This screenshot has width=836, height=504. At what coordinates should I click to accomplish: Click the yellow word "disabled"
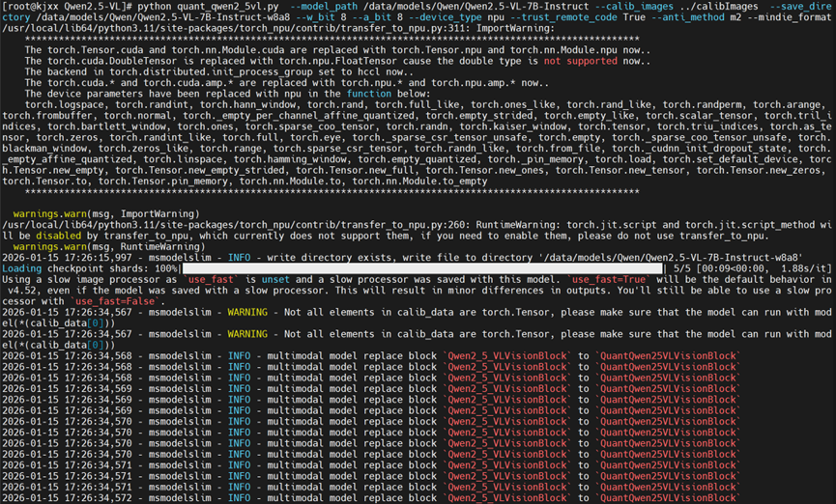click(x=59, y=236)
